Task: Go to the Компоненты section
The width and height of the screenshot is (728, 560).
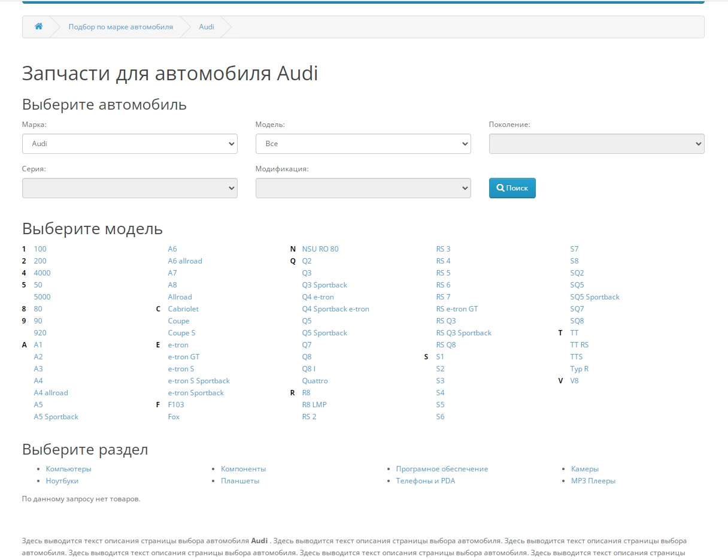Action: [244, 469]
